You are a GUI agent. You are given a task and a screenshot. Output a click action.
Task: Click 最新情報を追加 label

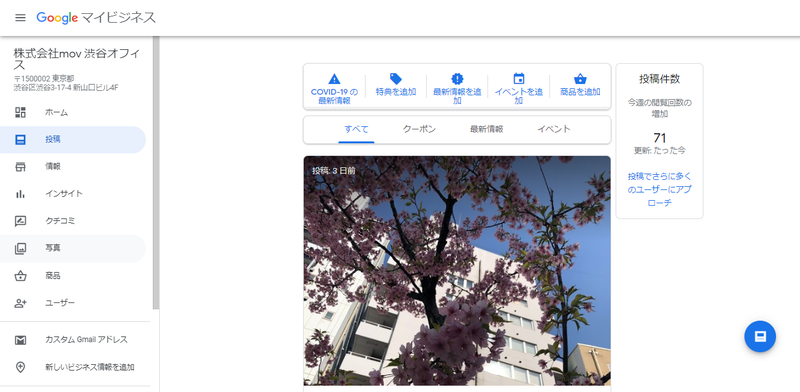coord(457,96)
